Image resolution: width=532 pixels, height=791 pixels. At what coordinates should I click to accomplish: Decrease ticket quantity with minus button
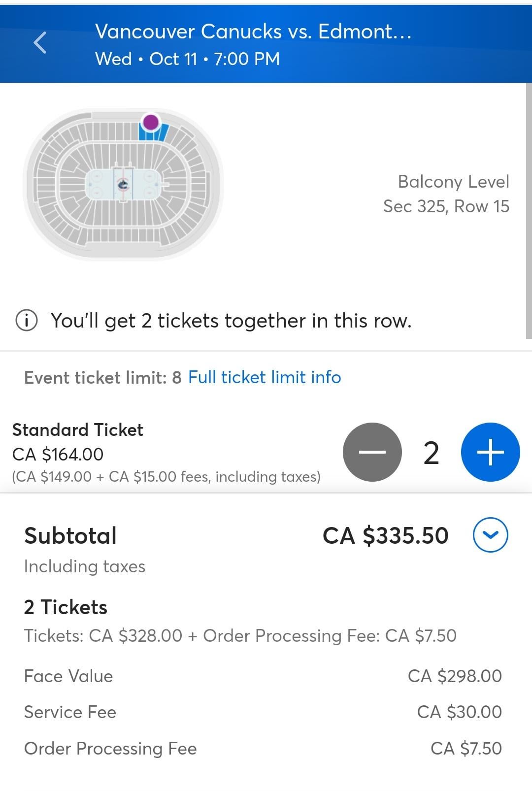coord(372,452)
